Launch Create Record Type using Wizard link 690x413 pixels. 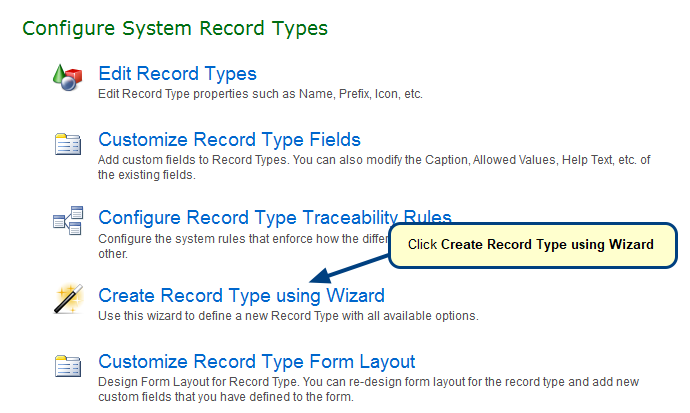click(241, 295)
